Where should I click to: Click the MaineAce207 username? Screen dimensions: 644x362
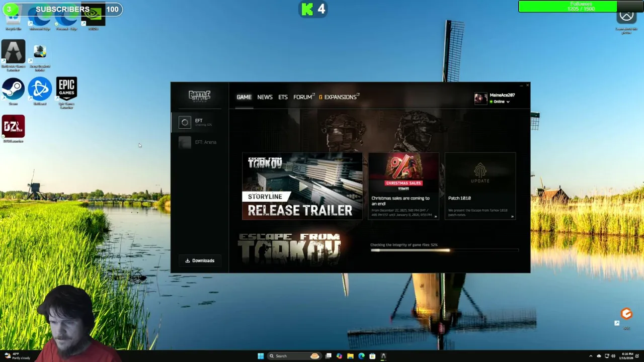point(502,95)
